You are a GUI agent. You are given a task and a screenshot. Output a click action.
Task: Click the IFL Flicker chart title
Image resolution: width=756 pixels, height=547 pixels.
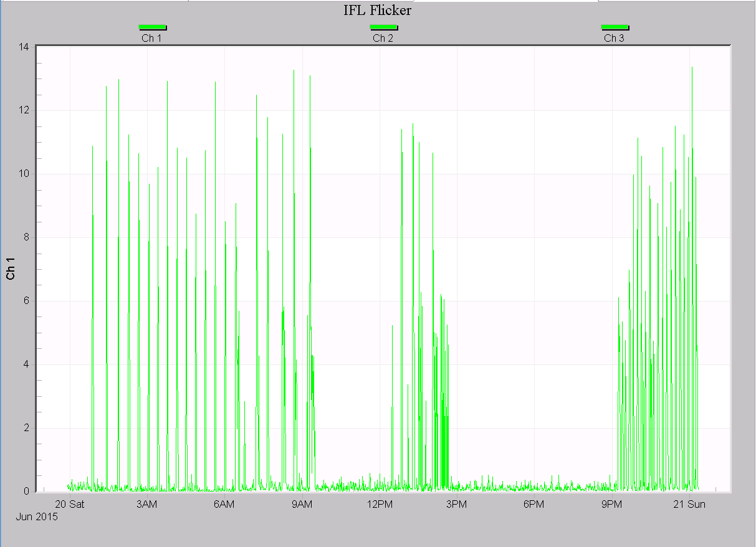tap(378, 11)
